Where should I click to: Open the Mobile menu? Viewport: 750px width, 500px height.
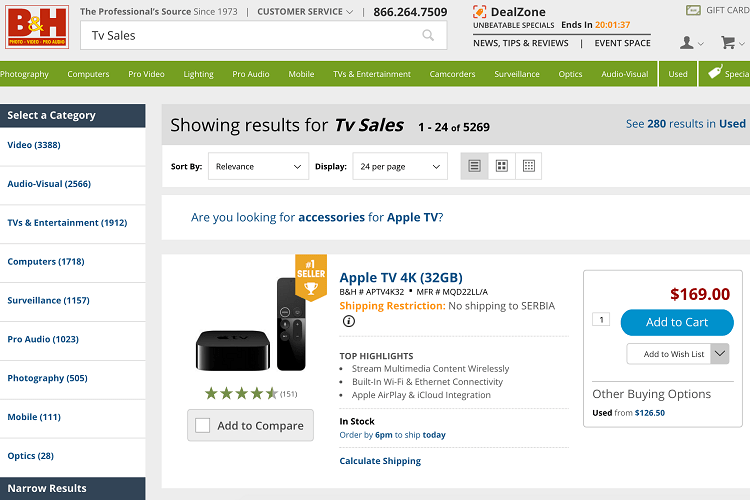301,74
